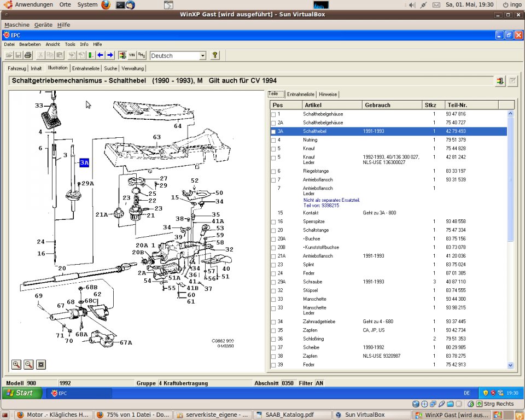Click the VIN lookup toolbar icon

click(x=132, y=55)
